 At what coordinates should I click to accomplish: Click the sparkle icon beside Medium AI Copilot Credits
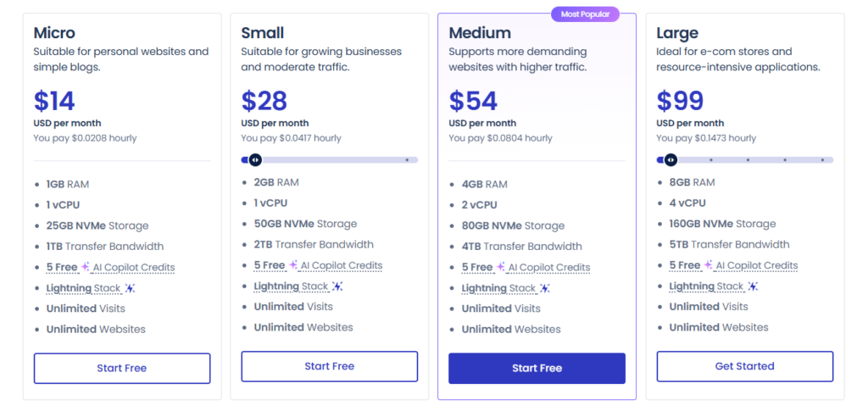(500, 267)
